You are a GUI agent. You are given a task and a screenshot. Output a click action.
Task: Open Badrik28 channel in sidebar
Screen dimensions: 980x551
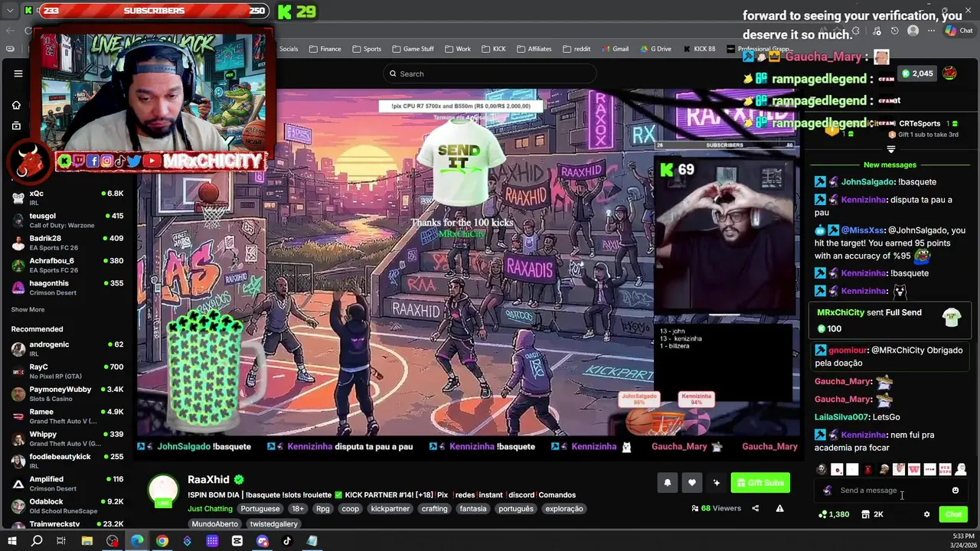[67, 243]
